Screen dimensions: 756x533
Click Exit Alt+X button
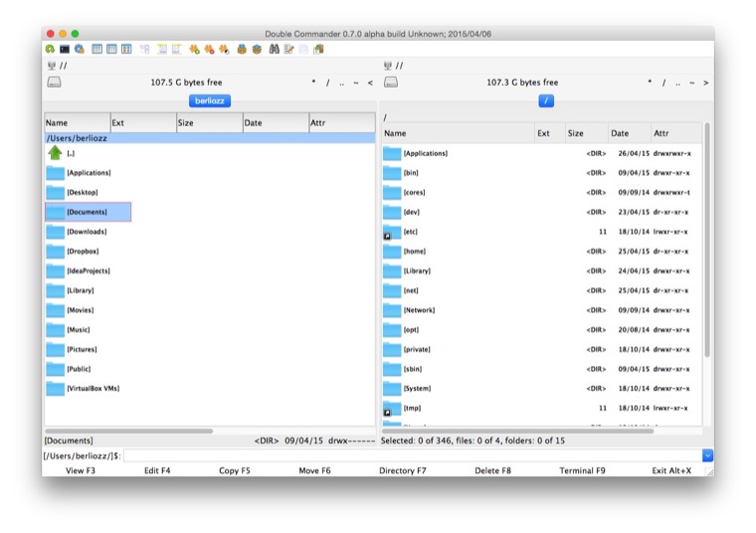tap(671, 470)
